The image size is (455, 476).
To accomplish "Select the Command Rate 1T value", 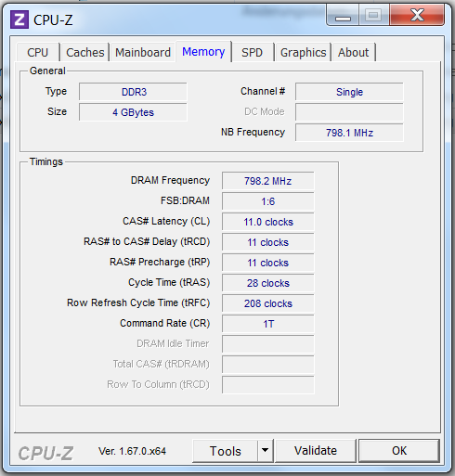I will click(x=268, y=324).
